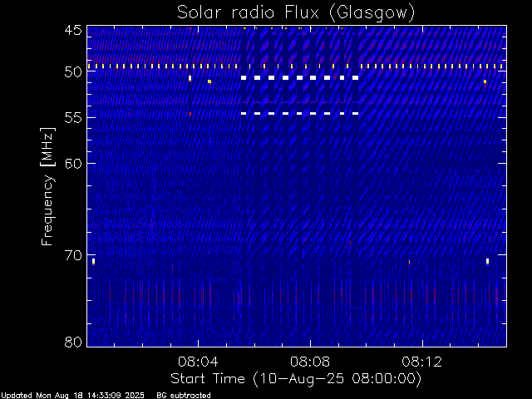Screen dimensions: 532x399
Task: Click the 'Solar radio Flux (Glasgow)' title
Action: click(x=296, y=12)
